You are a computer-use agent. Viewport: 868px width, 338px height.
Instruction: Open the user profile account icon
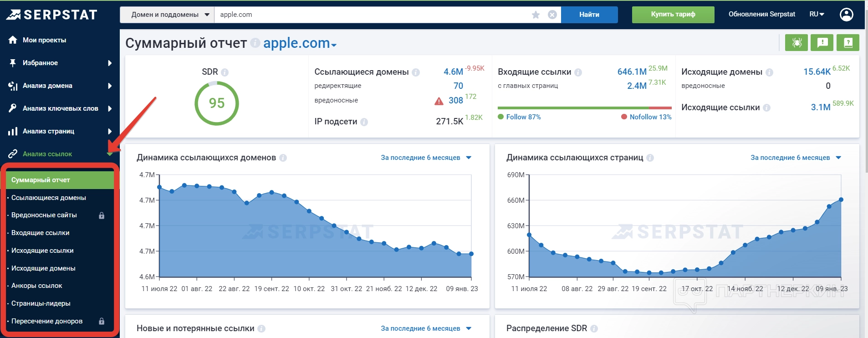[846, 15]
